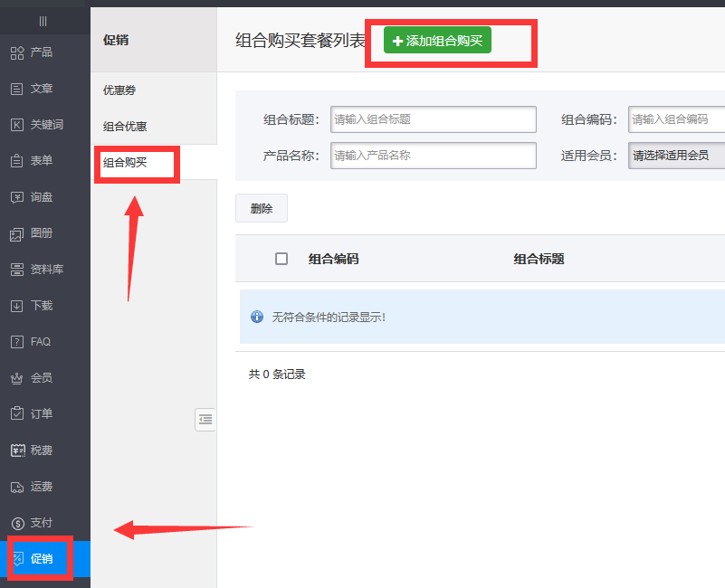
Task: Open the 会员 sidebar section
Action: 43,378
